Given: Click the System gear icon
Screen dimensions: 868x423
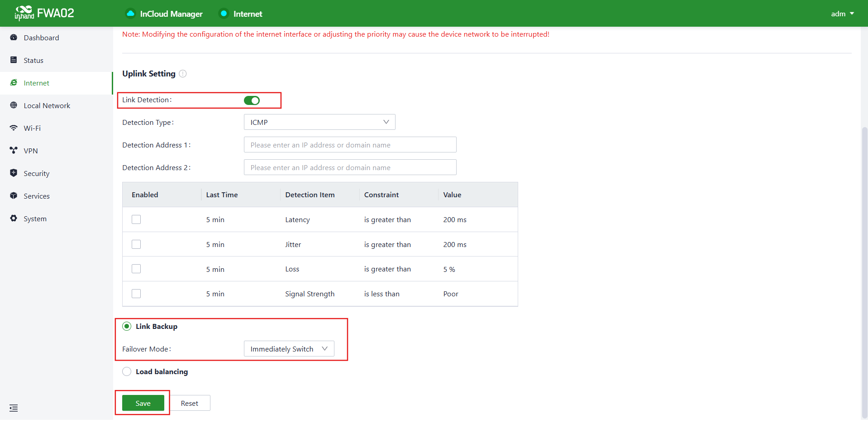Looking at the screenshot, I should (x=14, y=219).
